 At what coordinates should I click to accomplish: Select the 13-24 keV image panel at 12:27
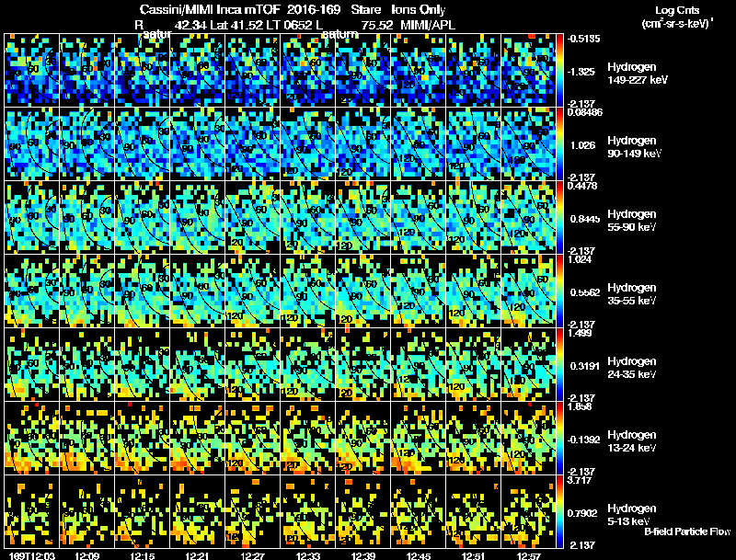[252, 438]
